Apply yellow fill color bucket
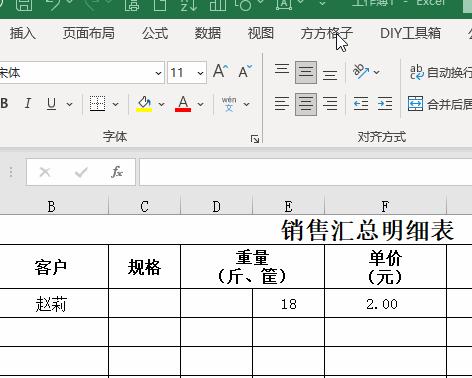The height and width of the screenshot is (378, 472). pos(144,104)
